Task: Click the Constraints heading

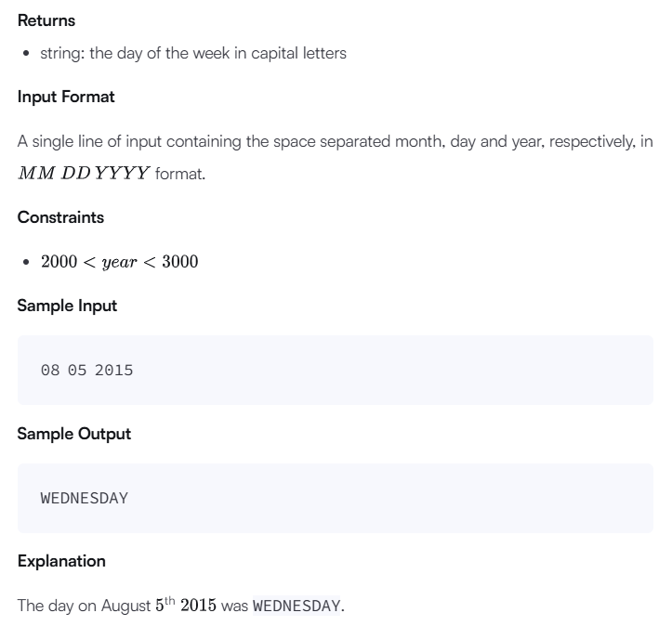Action: (x=60, y=217)
